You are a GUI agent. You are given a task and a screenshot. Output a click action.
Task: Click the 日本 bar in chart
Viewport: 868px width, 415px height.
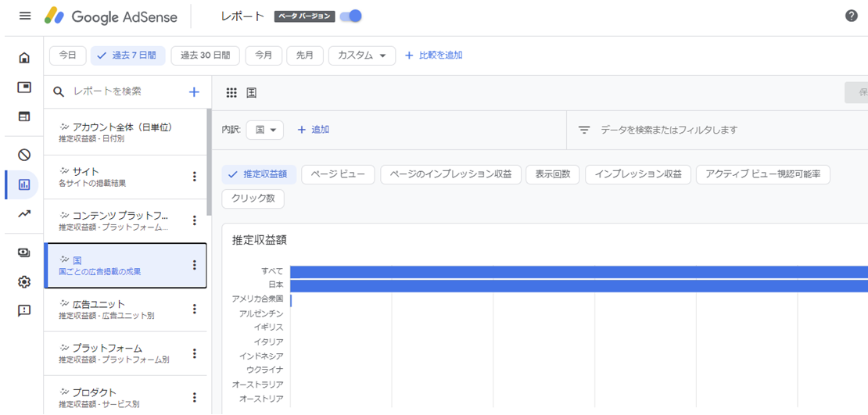(x=579, y=285)
